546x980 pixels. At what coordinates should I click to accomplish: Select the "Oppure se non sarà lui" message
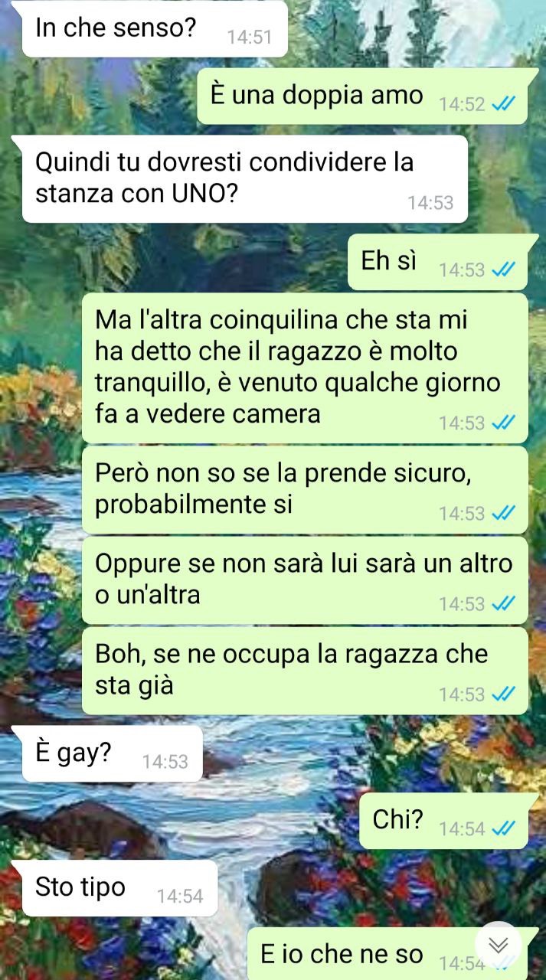[x=305, y=580]
